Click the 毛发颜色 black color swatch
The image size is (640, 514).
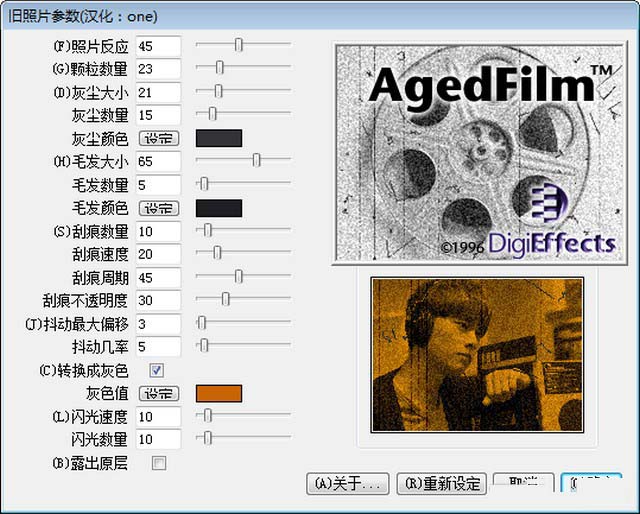click(x=219, y=208)
